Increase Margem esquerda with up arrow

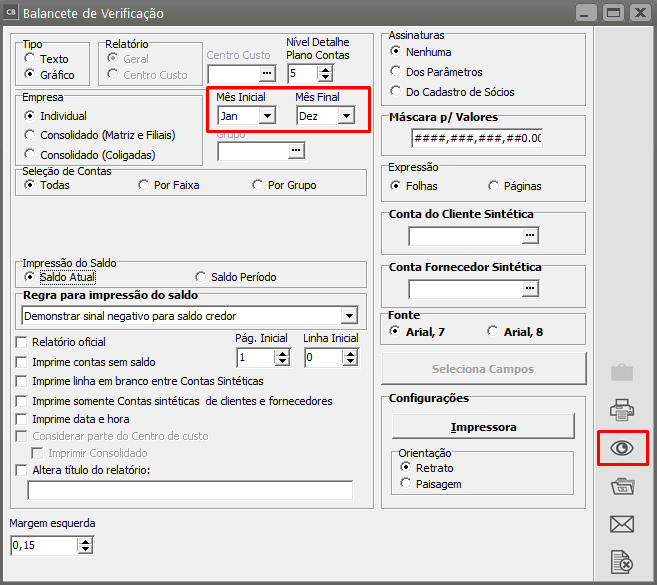point(85,541)
